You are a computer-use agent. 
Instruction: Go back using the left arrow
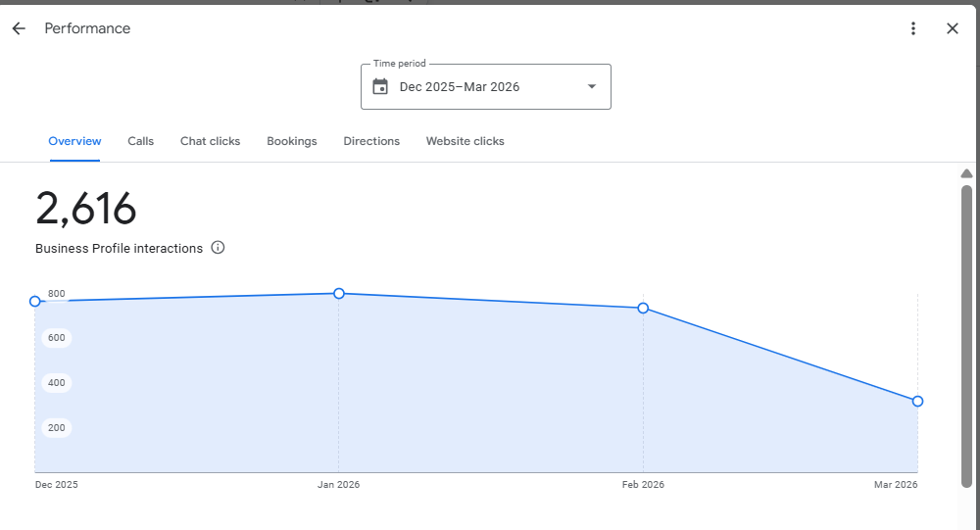coord(19,28)
